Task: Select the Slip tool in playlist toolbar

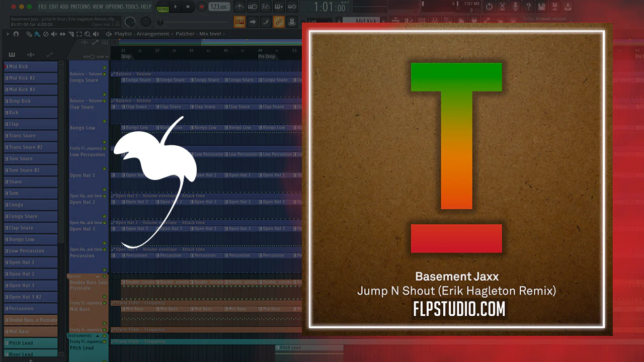Action: coord(62,34)
